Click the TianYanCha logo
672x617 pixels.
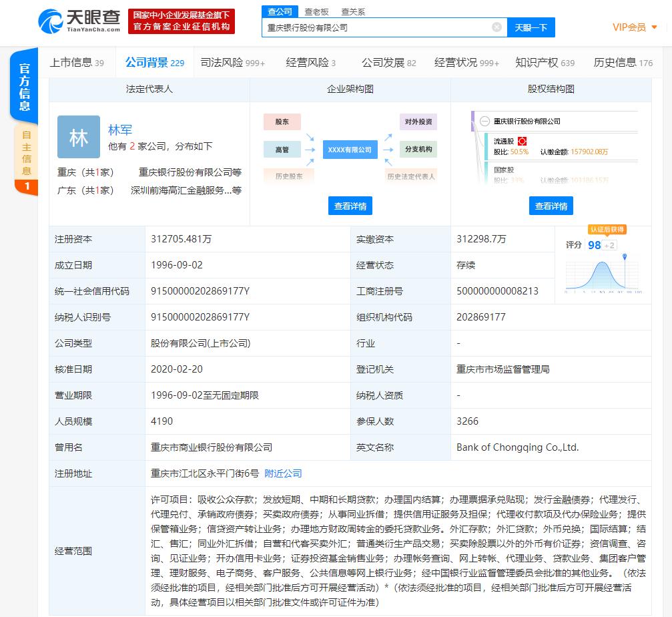coord(80,20)
